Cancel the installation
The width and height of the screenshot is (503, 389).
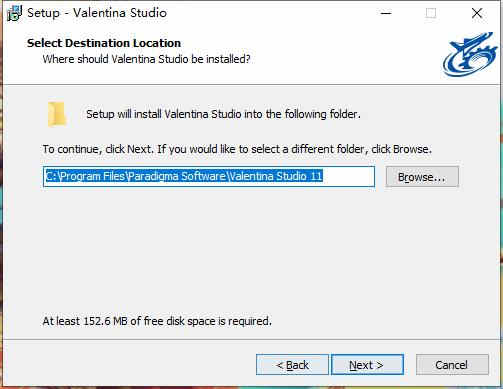click(x=452, y=365)
